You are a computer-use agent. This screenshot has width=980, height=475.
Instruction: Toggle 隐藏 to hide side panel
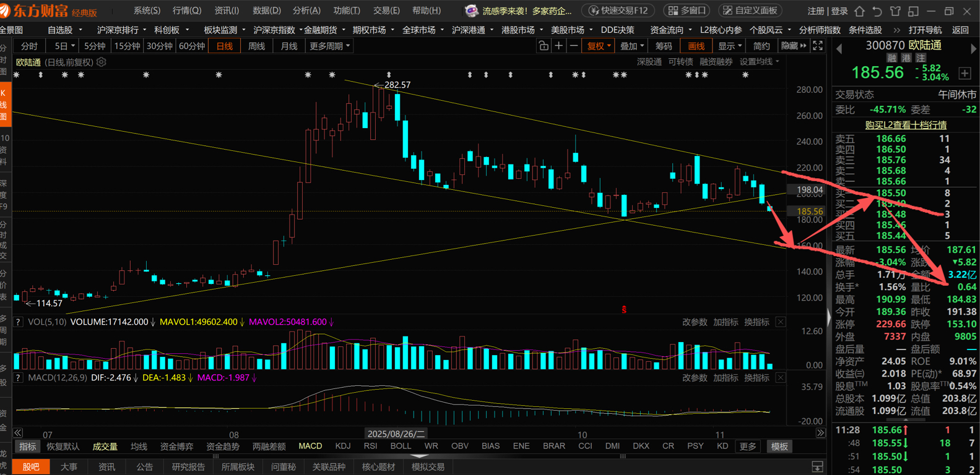pos(793,46)
